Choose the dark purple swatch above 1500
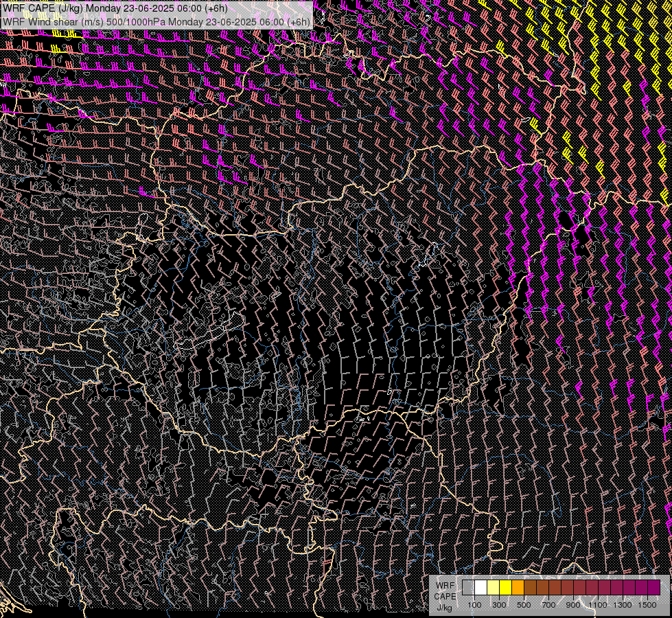The image size is (672, 618). (654, 588)
